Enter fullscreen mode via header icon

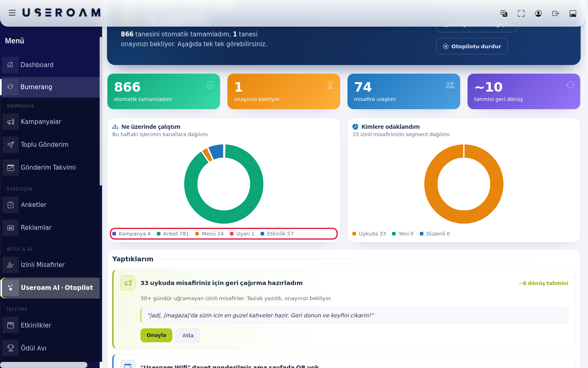coord(521,13)
